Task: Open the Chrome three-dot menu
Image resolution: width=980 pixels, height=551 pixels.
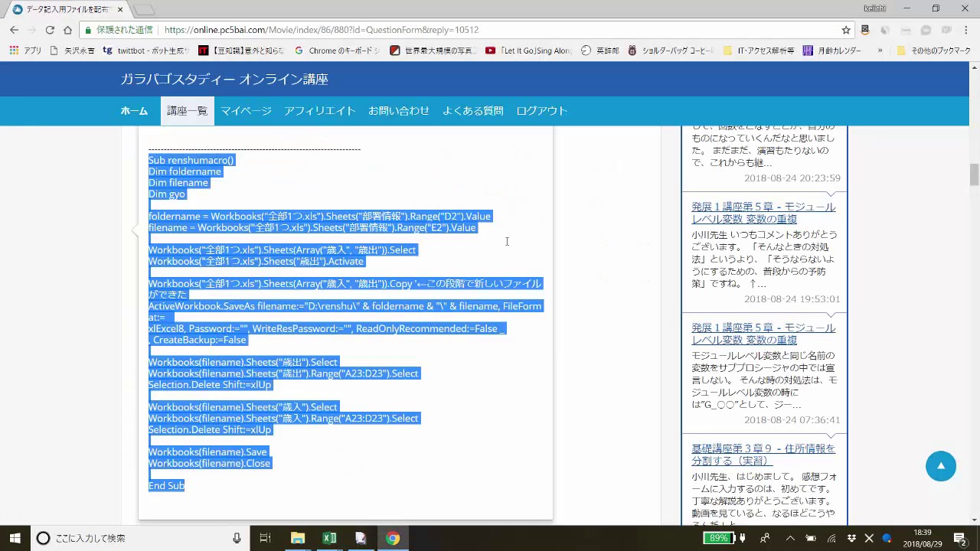Action: click(x=966, y=30)
